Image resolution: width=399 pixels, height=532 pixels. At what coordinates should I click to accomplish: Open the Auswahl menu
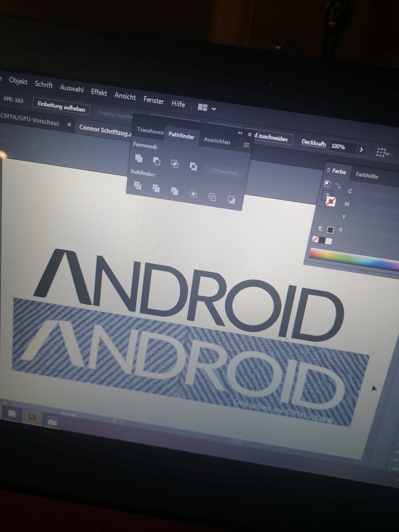point(72,88)
